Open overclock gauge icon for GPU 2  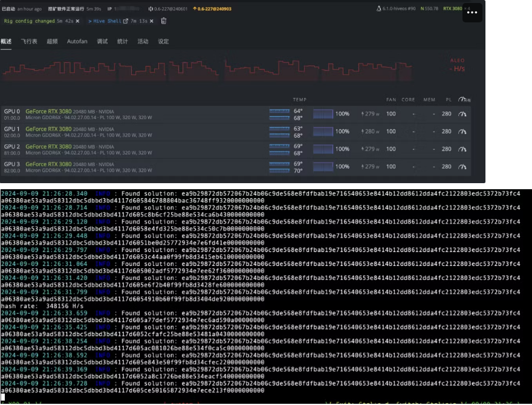click(x=463, y=149)
